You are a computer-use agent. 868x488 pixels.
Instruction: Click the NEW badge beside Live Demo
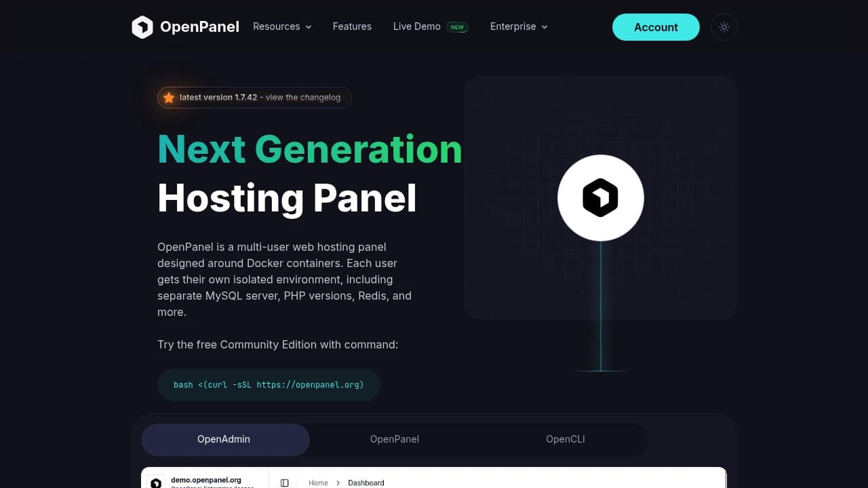pyautogui.click(x=458, y=27)
